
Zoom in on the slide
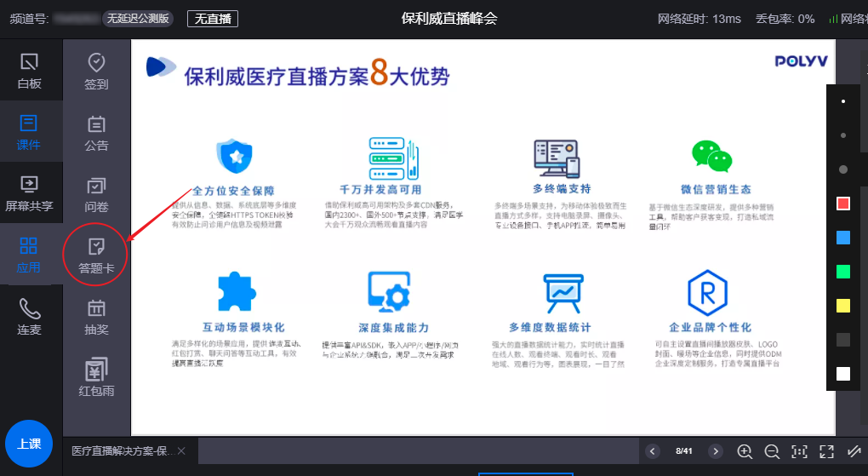[745, 451]
